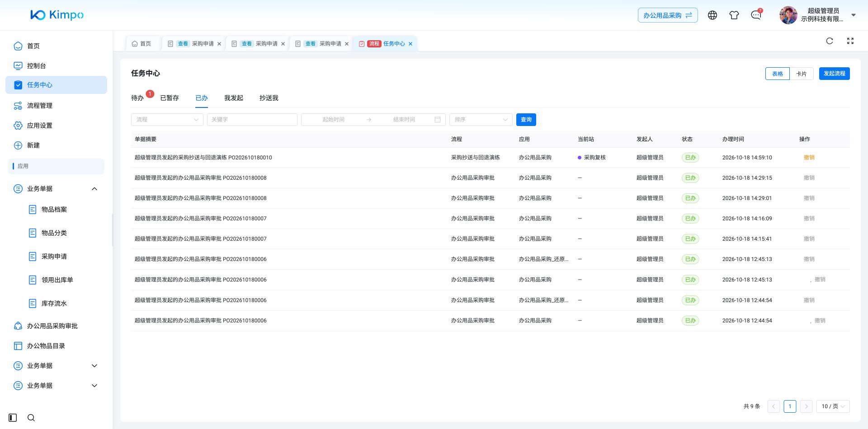Image resolution: width=868 pixels, height=429 pixels.
Task: Click the refresh page icon
Action: [x=830, y=41]
